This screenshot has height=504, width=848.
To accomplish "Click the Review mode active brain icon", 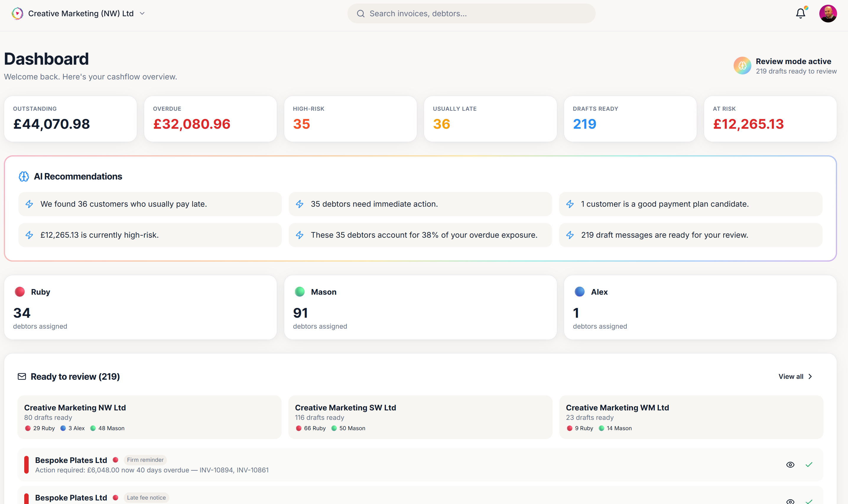I will (x=743, y=66).
